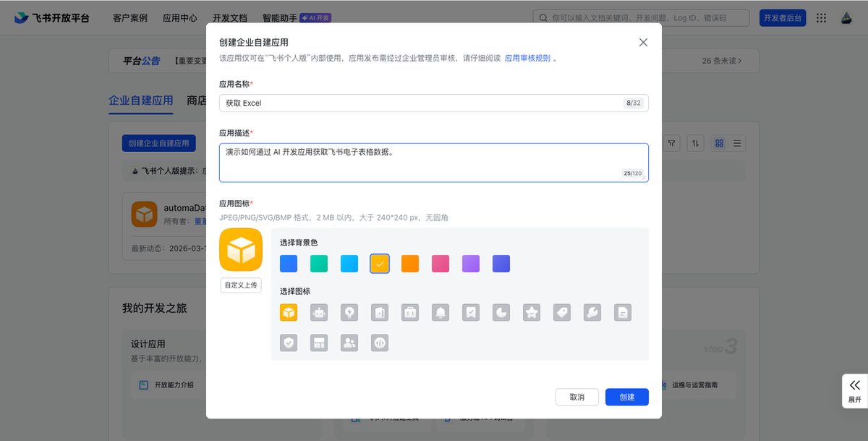Open the 应用审核规则 link
The image size is (868, 441).
point(527,58)
